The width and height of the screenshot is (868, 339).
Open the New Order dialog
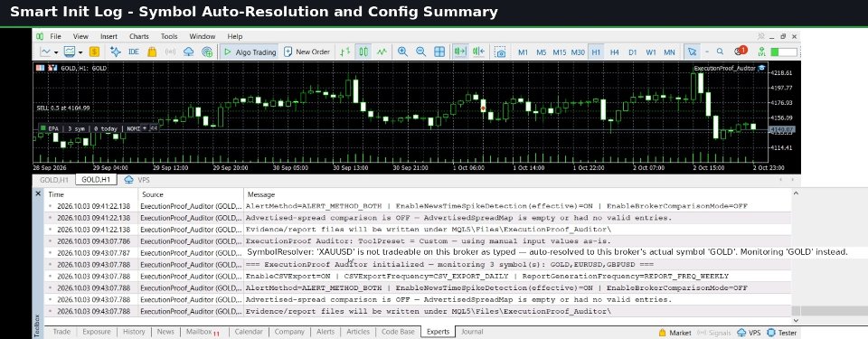(307, 52)
